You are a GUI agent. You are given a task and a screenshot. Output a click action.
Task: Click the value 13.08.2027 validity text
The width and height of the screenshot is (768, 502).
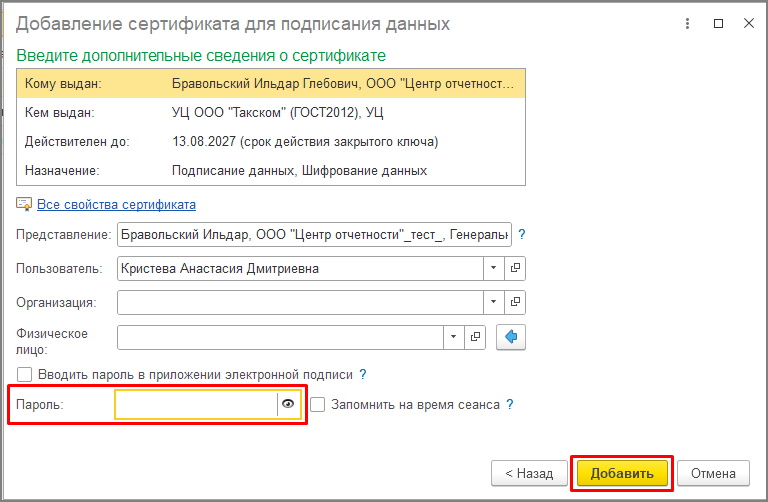click(305, 142)
